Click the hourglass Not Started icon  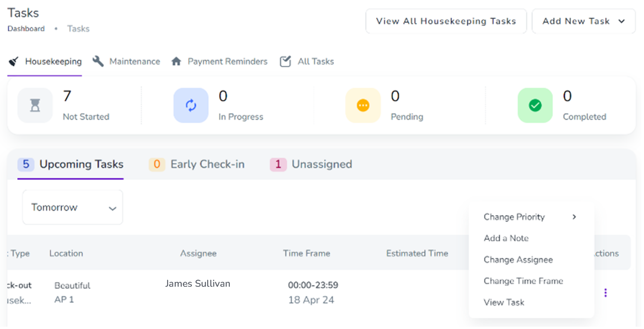coord(35,105)
